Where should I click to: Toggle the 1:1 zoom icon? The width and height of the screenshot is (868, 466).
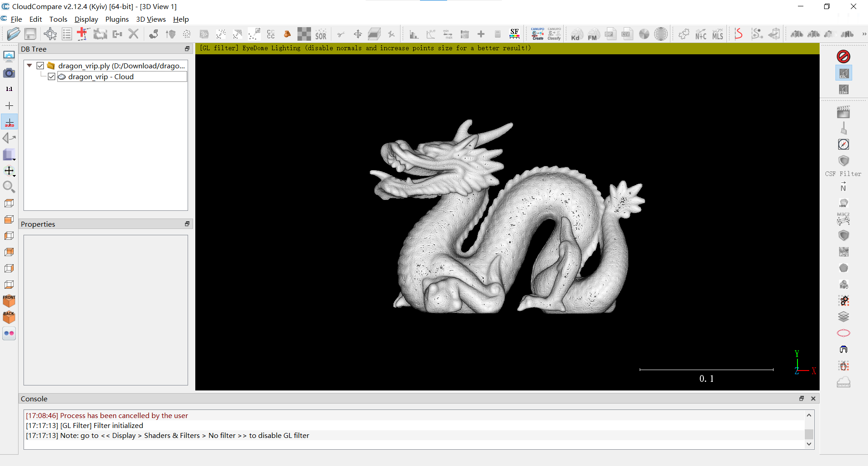tap(9, 89)
